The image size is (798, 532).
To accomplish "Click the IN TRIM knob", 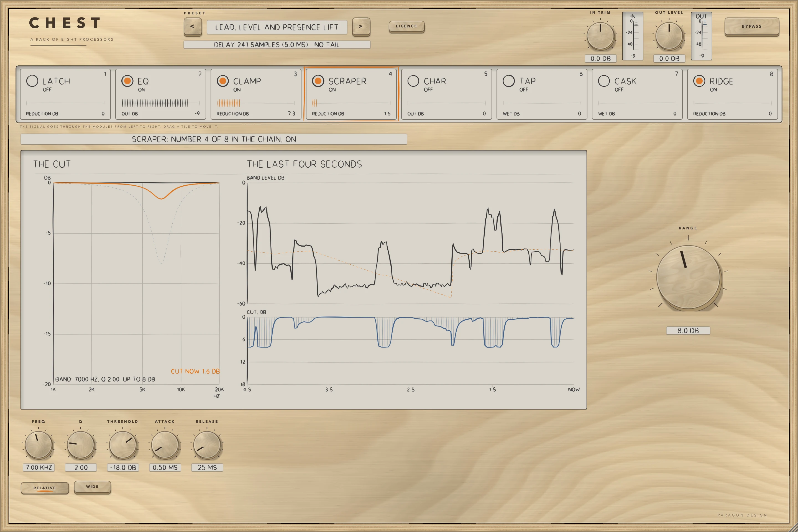I will pos(600,36).
